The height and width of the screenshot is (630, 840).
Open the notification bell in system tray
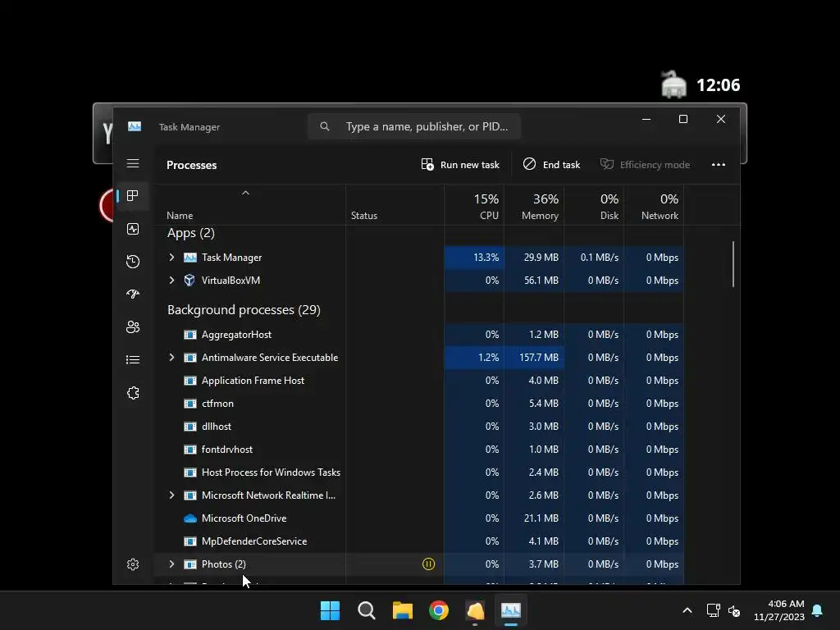817,610
